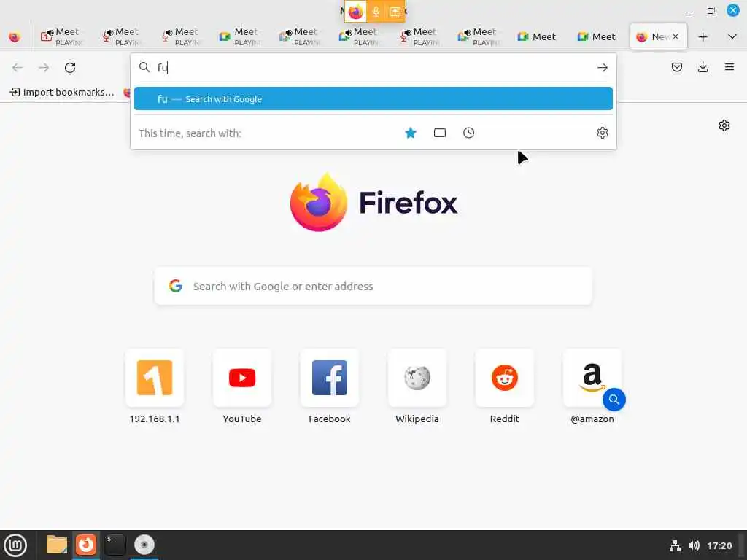Go forward one page
Image resolution: width=747 pixels, height=560 pixels.
[x=44, y=68]
